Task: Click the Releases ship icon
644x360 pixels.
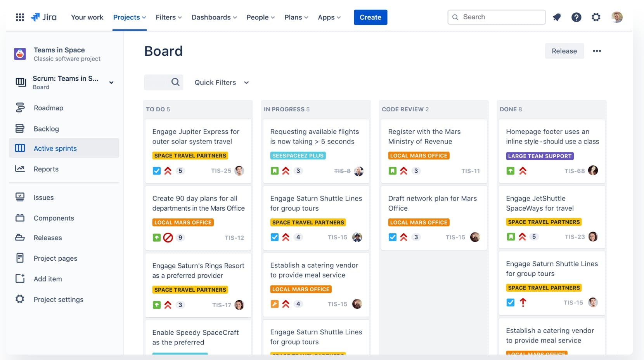Action: [20, 237]
